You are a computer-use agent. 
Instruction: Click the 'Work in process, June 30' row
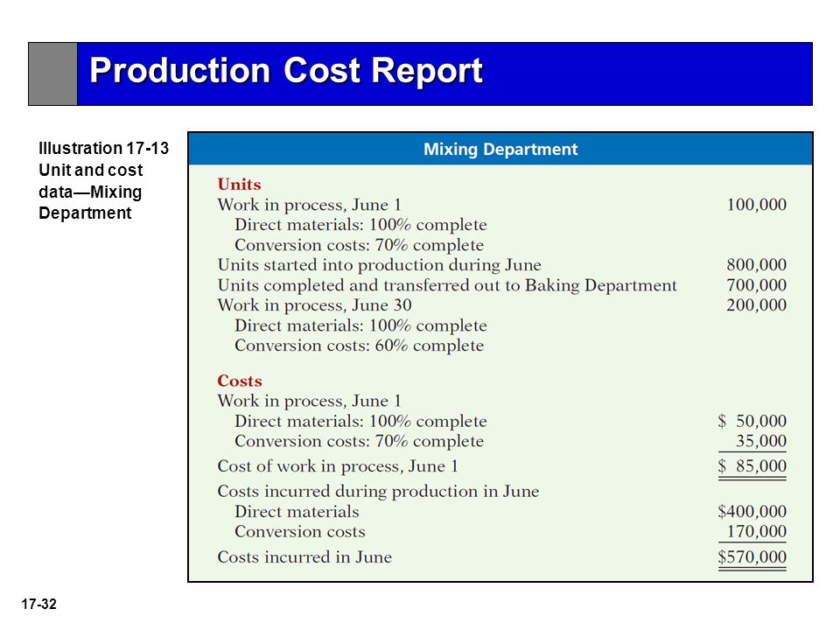[x=314, y=305]
